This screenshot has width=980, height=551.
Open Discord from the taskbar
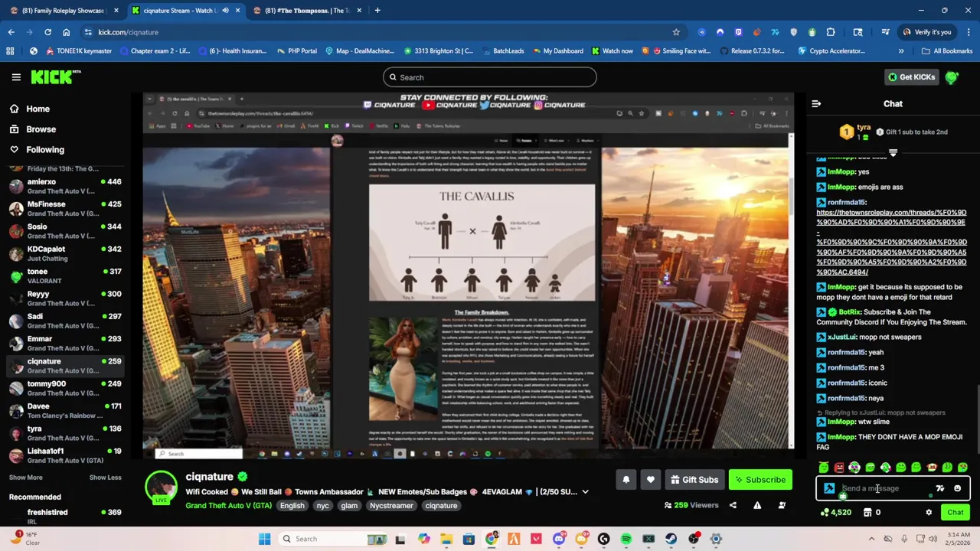click(559, 539)
